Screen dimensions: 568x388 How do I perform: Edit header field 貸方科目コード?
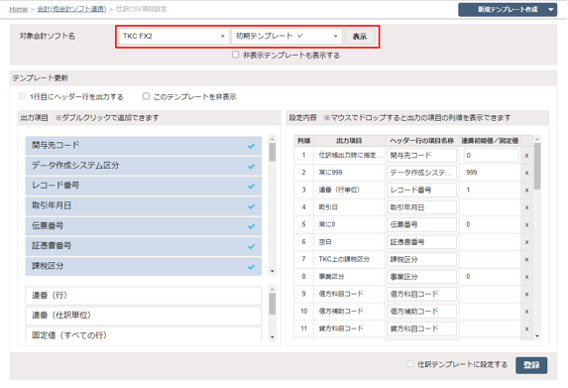422,329
